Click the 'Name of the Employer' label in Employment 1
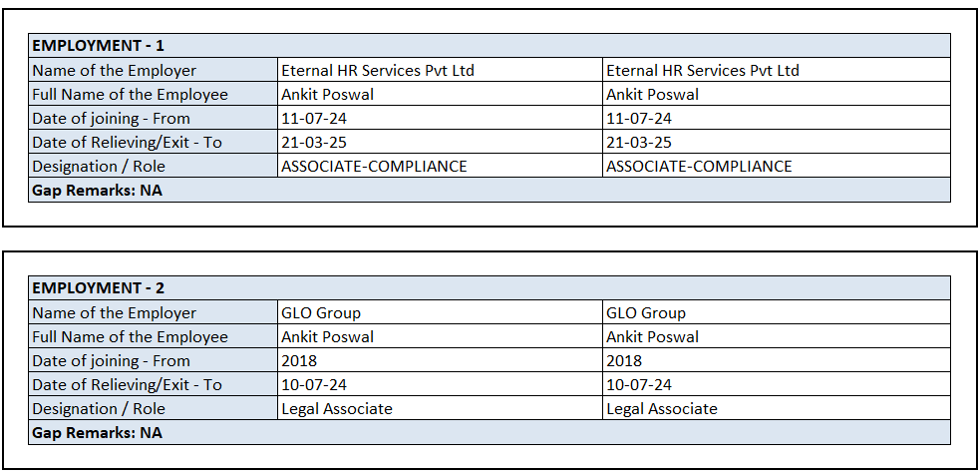Image resolution: width=980 pixels, height=475 pixels. click(x=115, y=71)
